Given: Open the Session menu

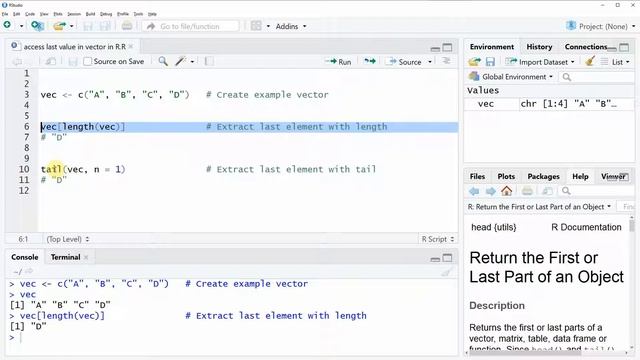Looking at the screenshot, I should tap(74, 14).
